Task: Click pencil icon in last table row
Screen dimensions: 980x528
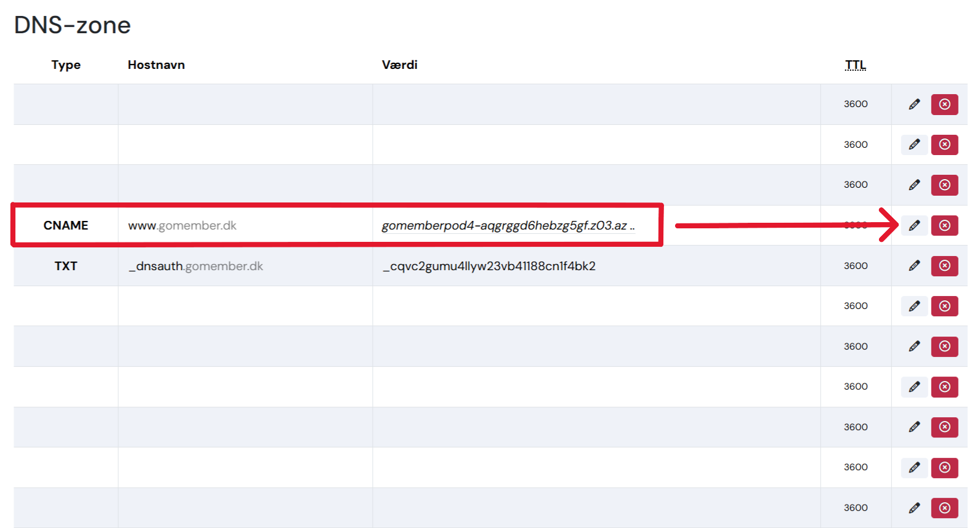Action: click(x=914, y=508)
